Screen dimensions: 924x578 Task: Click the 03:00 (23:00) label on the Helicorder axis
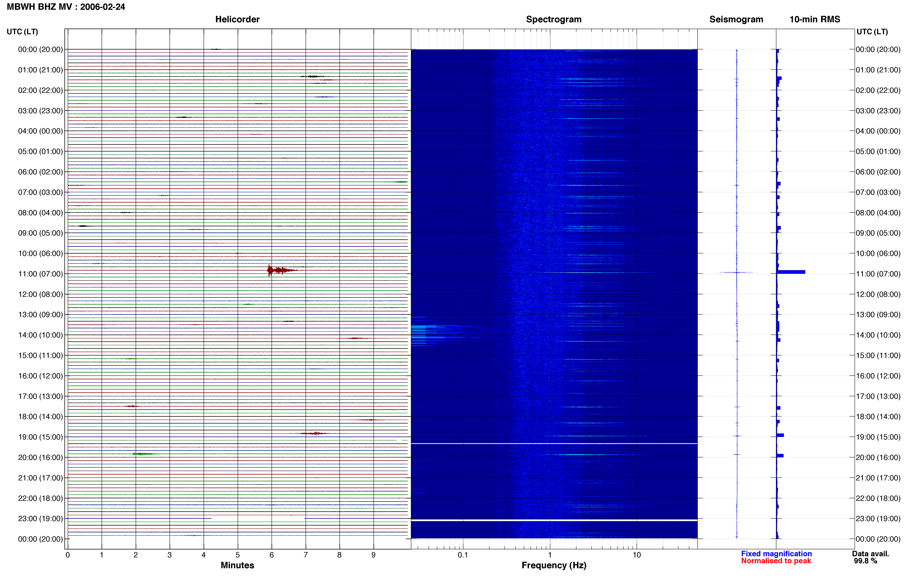41,111
